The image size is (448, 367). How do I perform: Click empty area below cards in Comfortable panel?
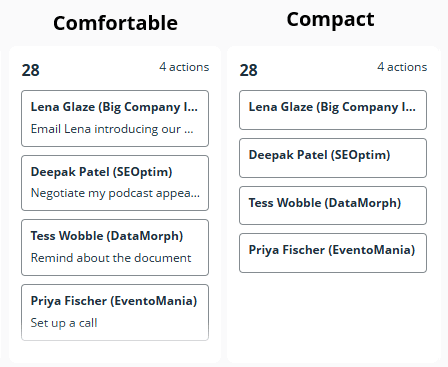115,352
